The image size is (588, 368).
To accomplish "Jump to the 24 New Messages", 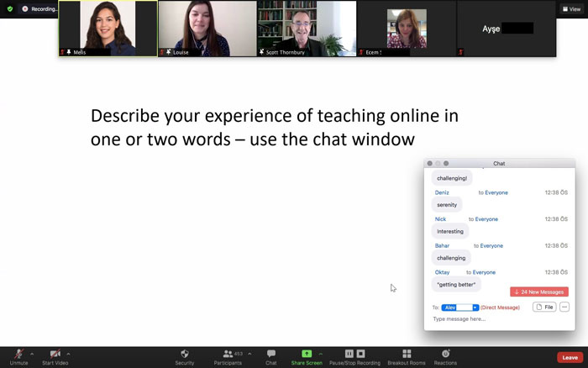I will click(538, 292).
